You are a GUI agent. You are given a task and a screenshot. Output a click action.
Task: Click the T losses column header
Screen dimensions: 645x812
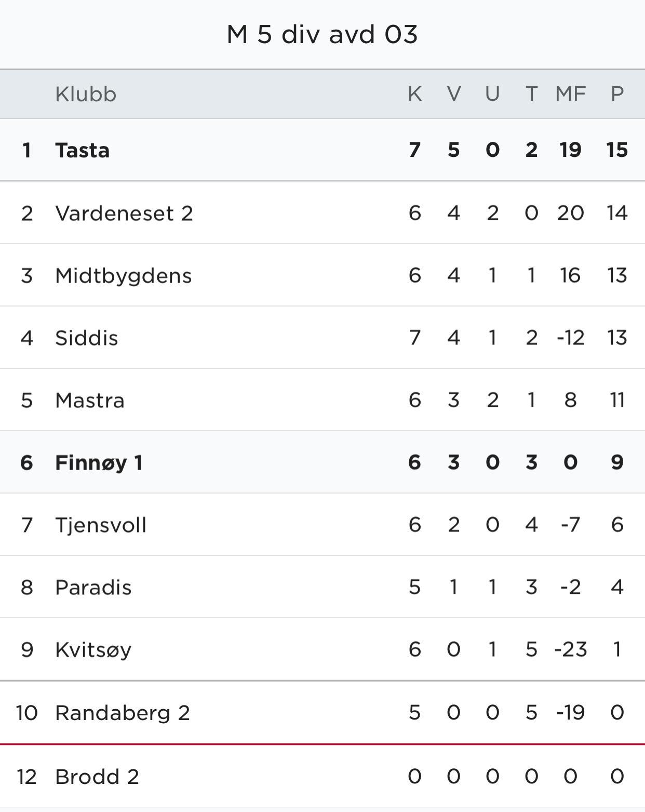click(531, 94)
